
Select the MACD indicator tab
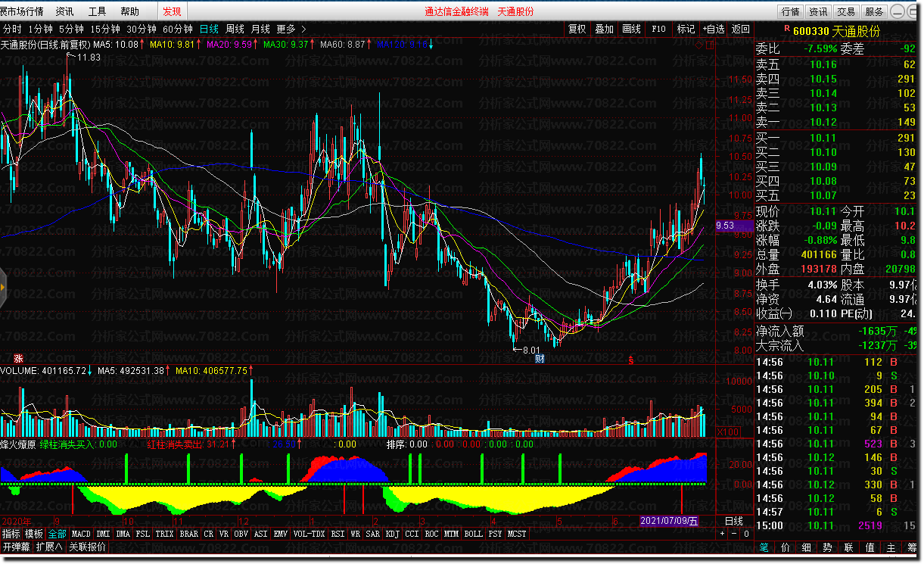click(x=81, y=534)
